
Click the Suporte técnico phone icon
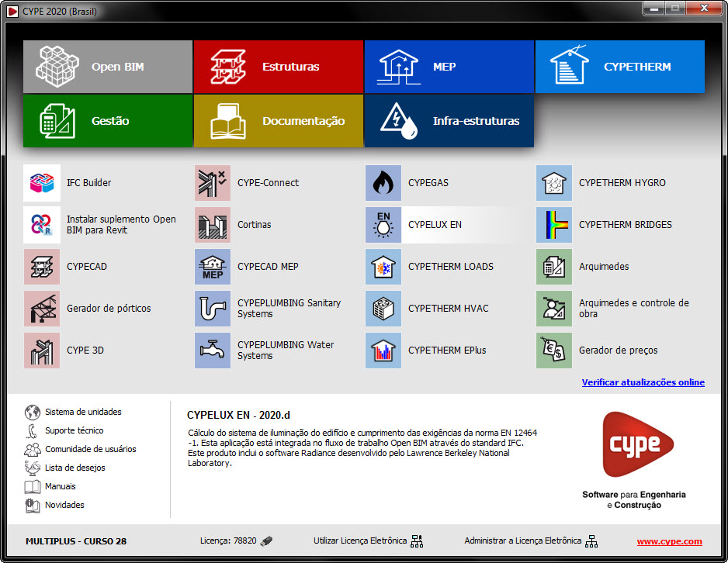tap(33, 431)
